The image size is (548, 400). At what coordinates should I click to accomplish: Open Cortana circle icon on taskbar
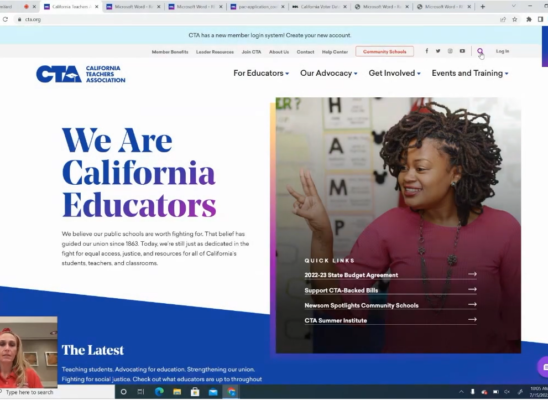tap(123, 392)
